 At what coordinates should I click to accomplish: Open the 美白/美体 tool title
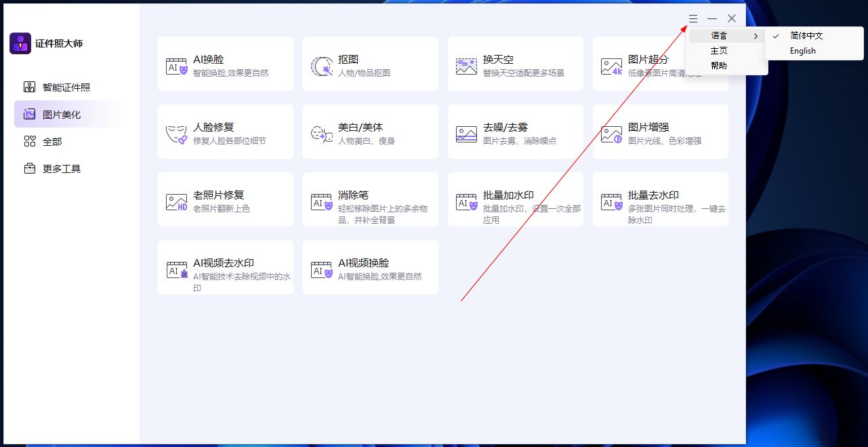tap(360, 128)
